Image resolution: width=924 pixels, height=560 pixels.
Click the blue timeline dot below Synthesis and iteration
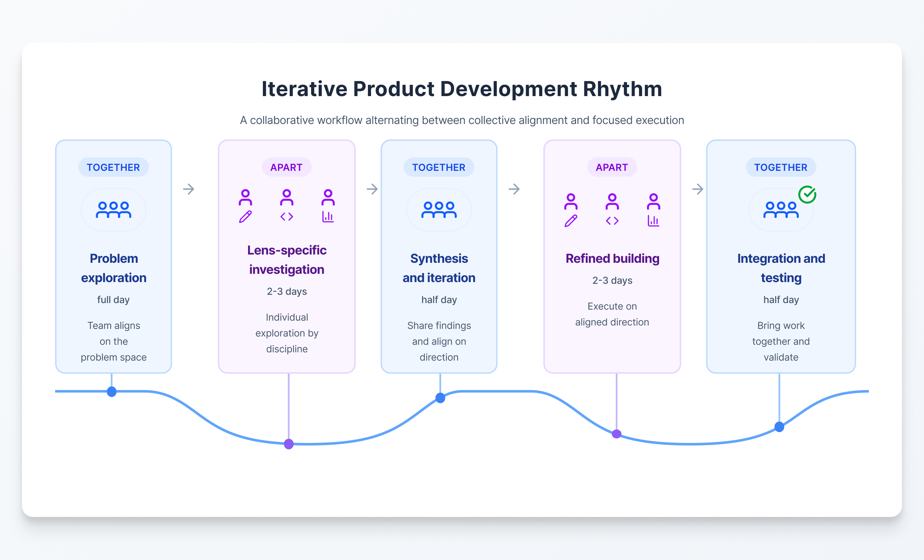[440, 398]
